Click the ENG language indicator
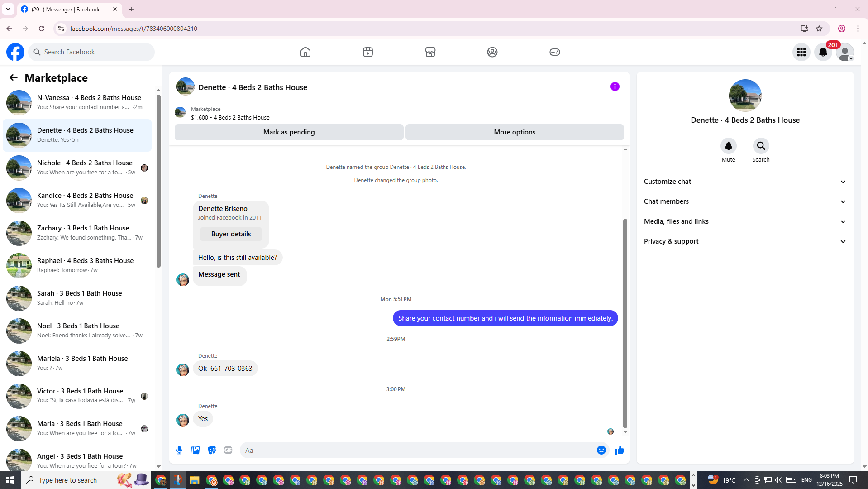868x489 pixels. 806,480
